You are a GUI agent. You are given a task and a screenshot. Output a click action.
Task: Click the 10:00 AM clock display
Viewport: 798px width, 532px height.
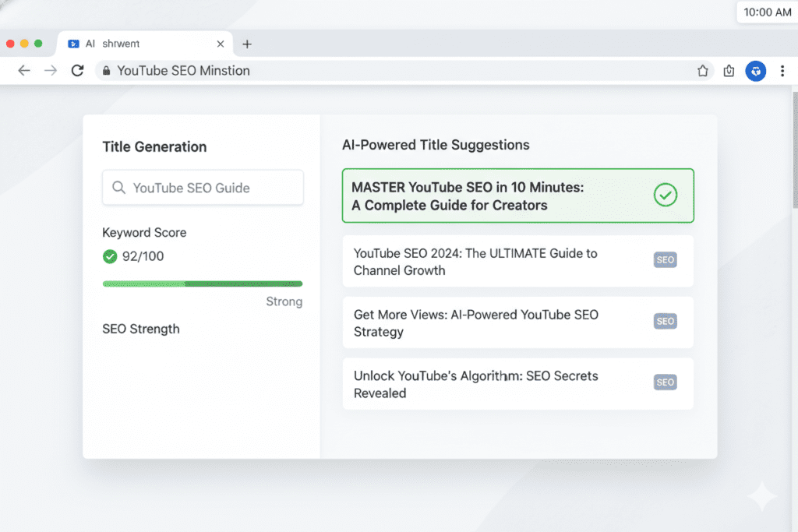[767, 12]
